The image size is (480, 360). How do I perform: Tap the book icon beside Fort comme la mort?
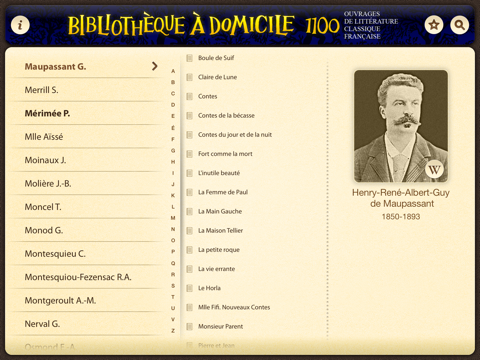189,154
